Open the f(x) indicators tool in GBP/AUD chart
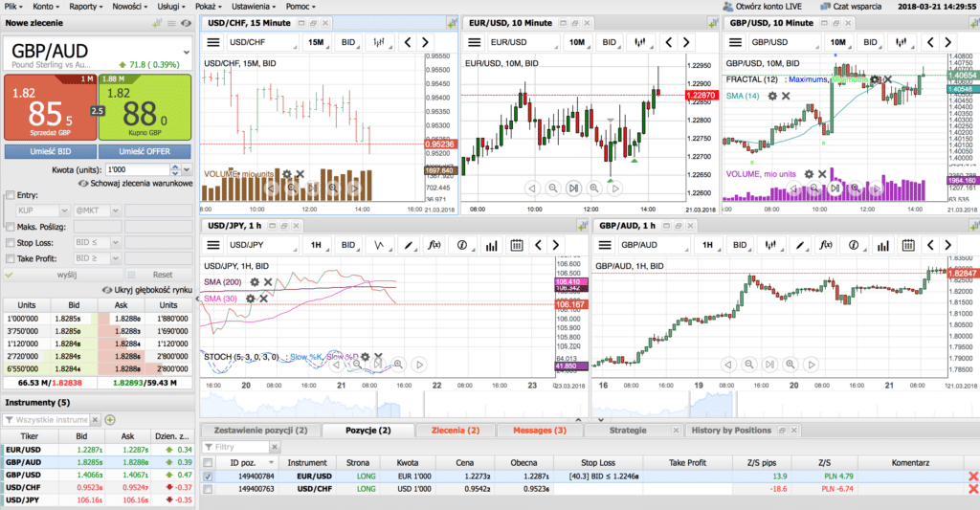Screen dimensions: 980x510 (825, 245)
